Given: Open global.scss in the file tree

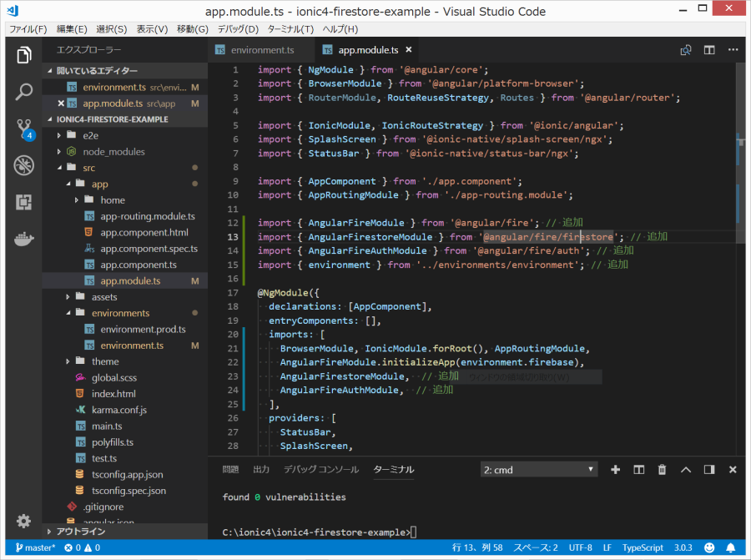Looking at the screenshot, I should tap(114, 378).
